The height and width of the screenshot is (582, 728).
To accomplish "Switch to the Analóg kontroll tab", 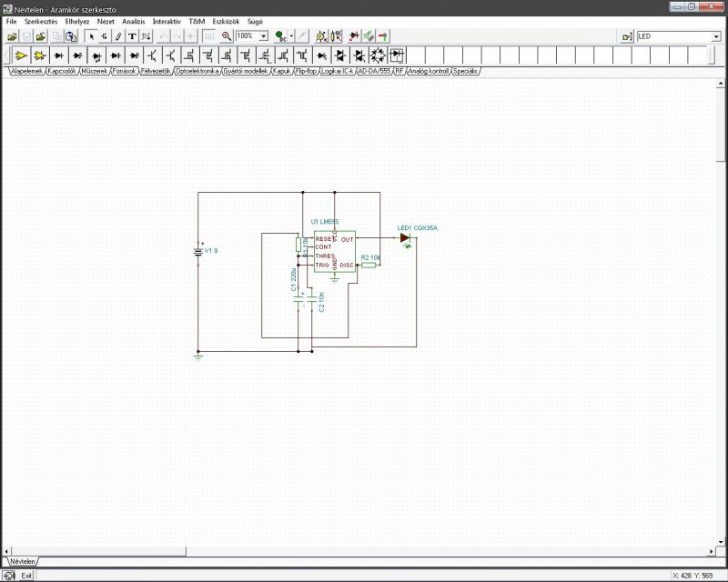I will (428, 71).
